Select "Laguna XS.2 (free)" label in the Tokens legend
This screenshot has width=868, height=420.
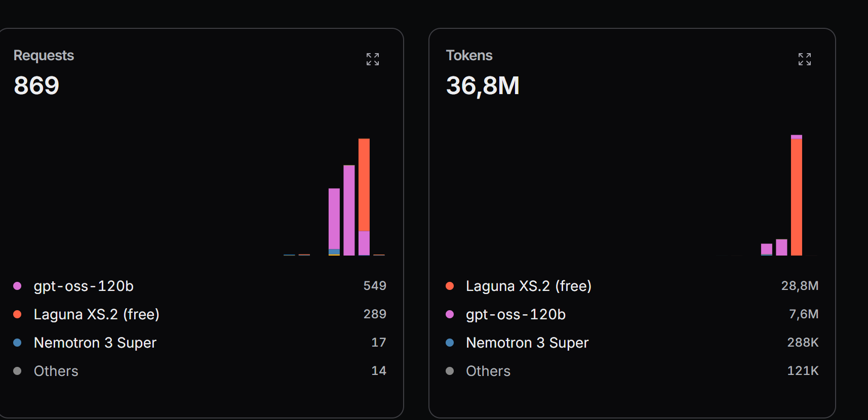(x=529, y=286)
